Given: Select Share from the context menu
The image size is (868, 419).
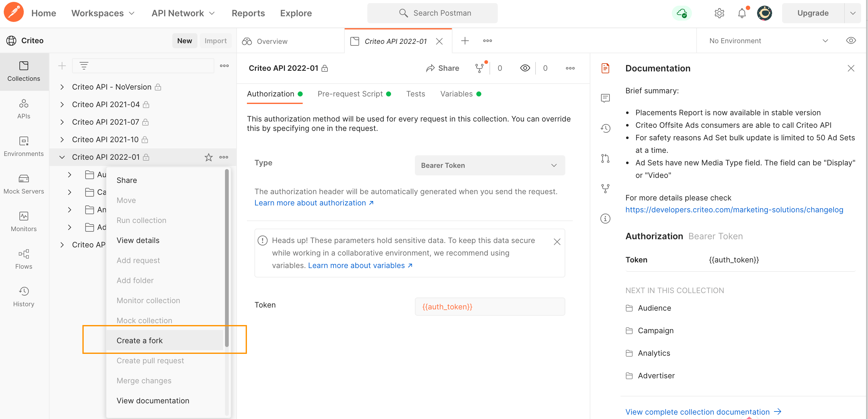Looking at the screenshot, I should [x=165, y=180].
